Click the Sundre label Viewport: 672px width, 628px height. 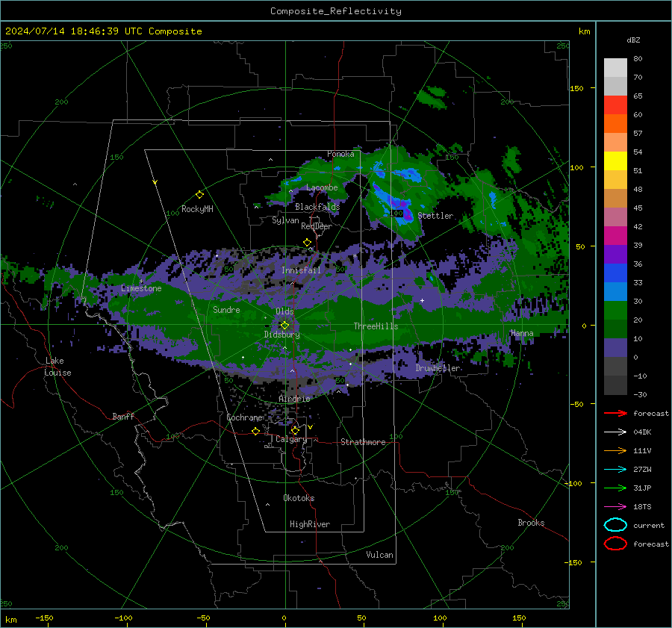coord(226,310)
